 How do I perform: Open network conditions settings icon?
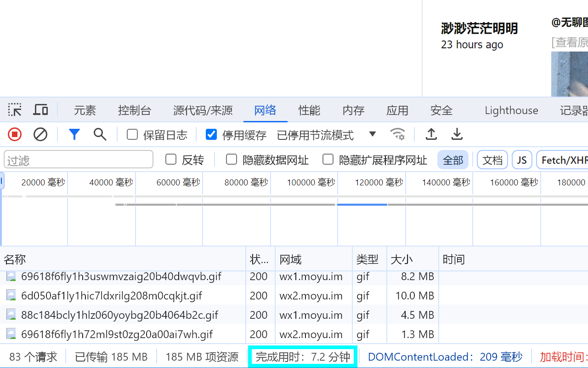398,134
